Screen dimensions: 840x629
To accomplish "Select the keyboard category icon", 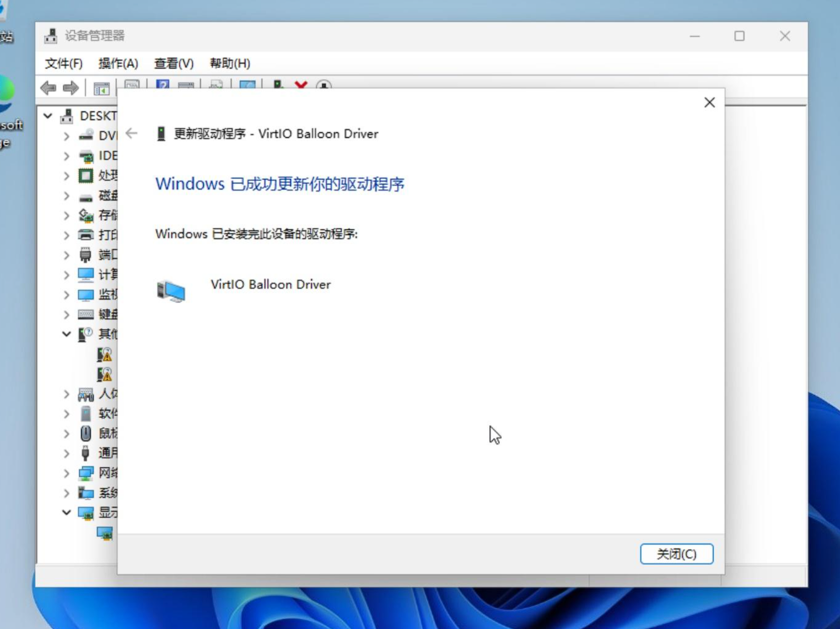I will (x=86, y=314).
